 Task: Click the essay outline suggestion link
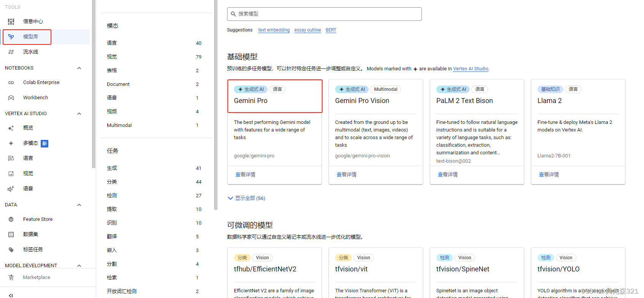(308, 30)
